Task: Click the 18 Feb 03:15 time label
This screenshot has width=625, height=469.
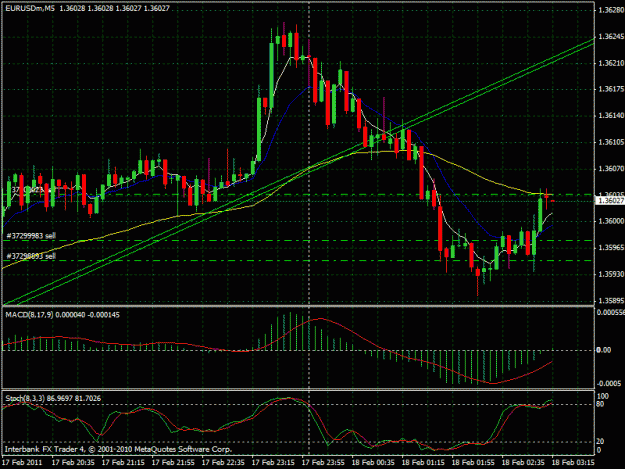Action: click(x=573, y=463)
